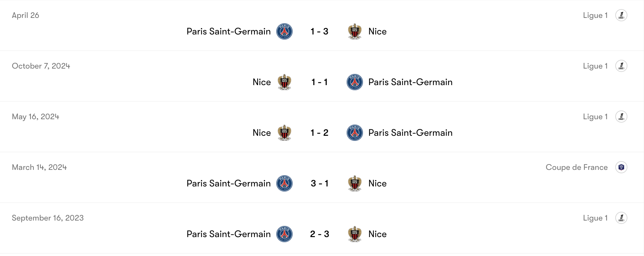Screen dimensions: 644x256
Task: Click the Ligue 1 badge next to April 26
Action: coord(621,15)
